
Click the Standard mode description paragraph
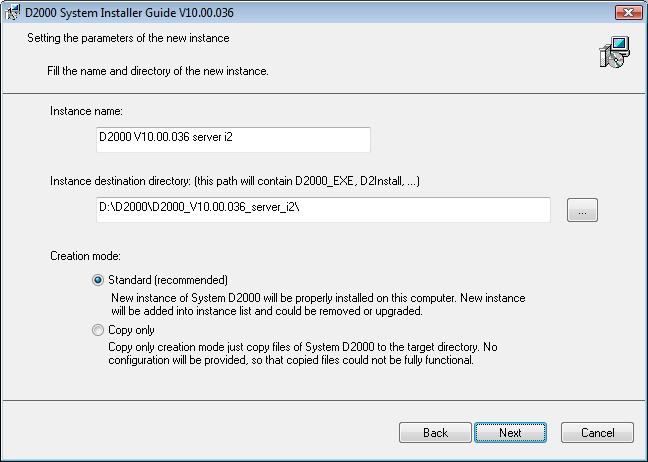pyautogui.click(x=316, y=304)
